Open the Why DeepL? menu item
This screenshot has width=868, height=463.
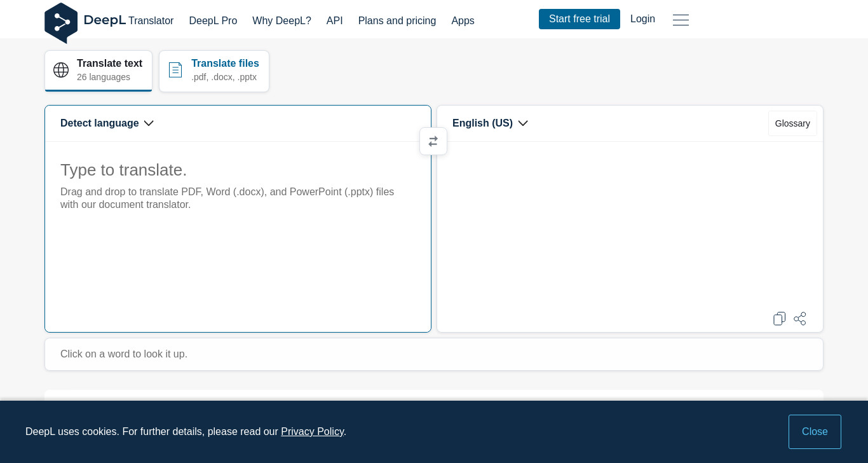(x=281, y=20)
